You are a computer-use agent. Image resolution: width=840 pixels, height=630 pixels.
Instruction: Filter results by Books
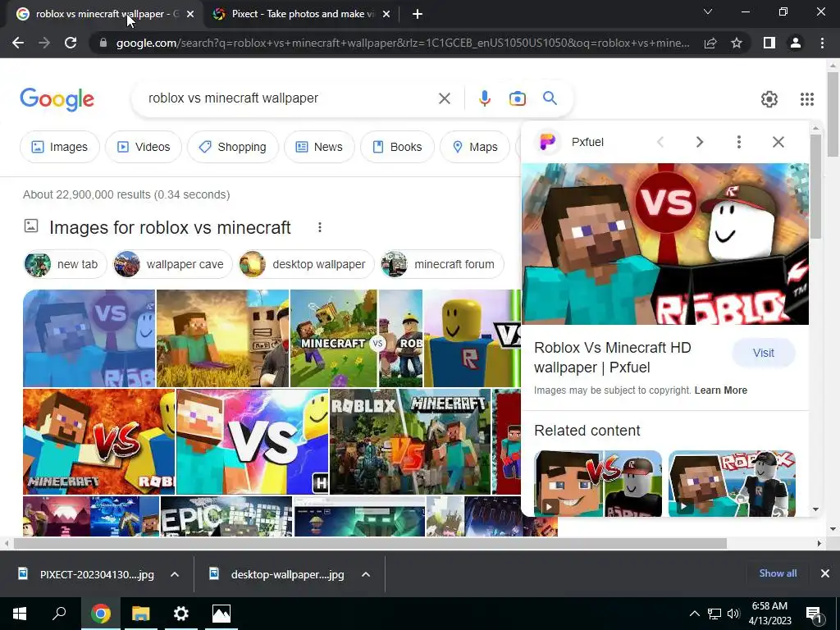[397, 147]
